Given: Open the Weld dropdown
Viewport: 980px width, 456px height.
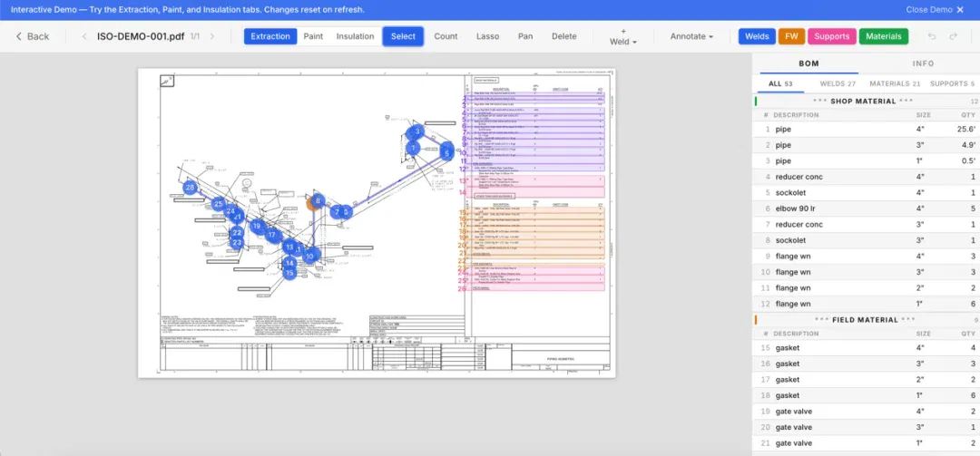Looking at the screenshot, I should pyautogui.click(x=623, y=36).
